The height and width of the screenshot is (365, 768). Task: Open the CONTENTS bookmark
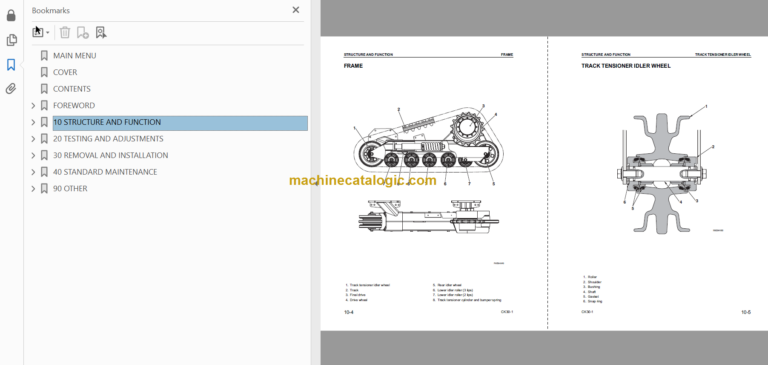(x=72, y=89)
